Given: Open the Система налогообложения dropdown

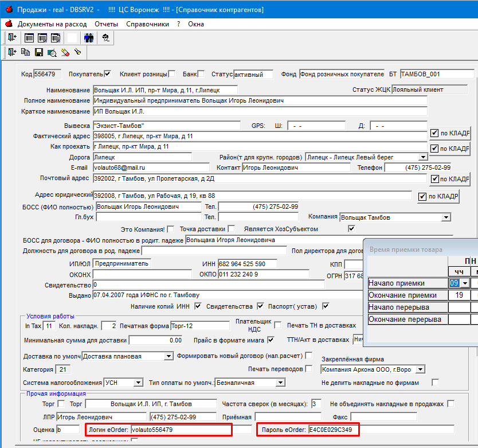Looking at the screenshot, I should point(138,383).
